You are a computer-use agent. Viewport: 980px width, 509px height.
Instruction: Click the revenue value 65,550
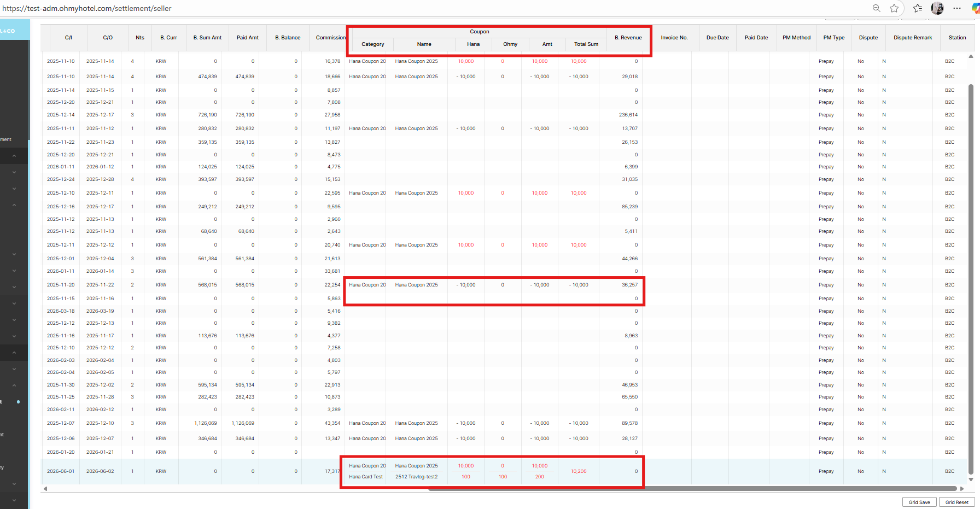630,397
